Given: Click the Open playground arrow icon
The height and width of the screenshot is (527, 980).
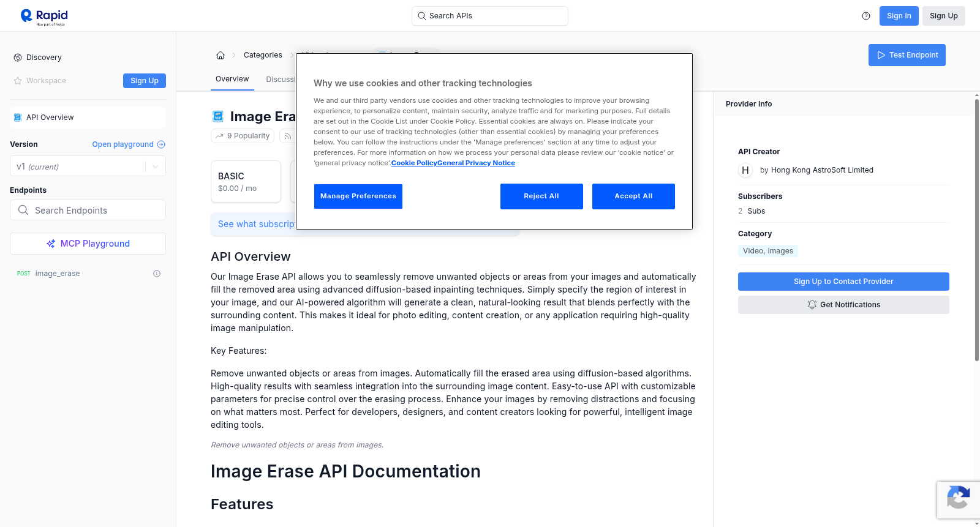Looking at the screenshot, I should pyautogui.click(x=161, y=144).
